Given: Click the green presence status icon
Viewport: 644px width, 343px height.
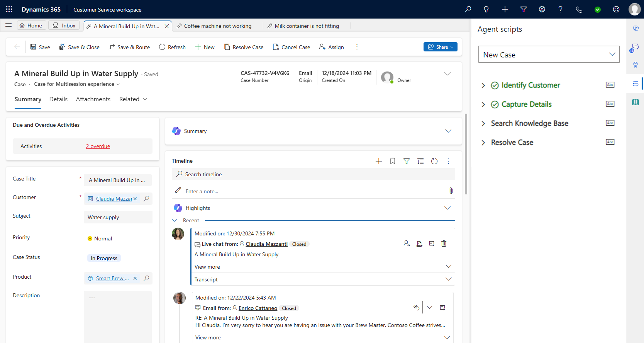Looking at the screenshot, I should pyautogui.click(x=597, y=10).
